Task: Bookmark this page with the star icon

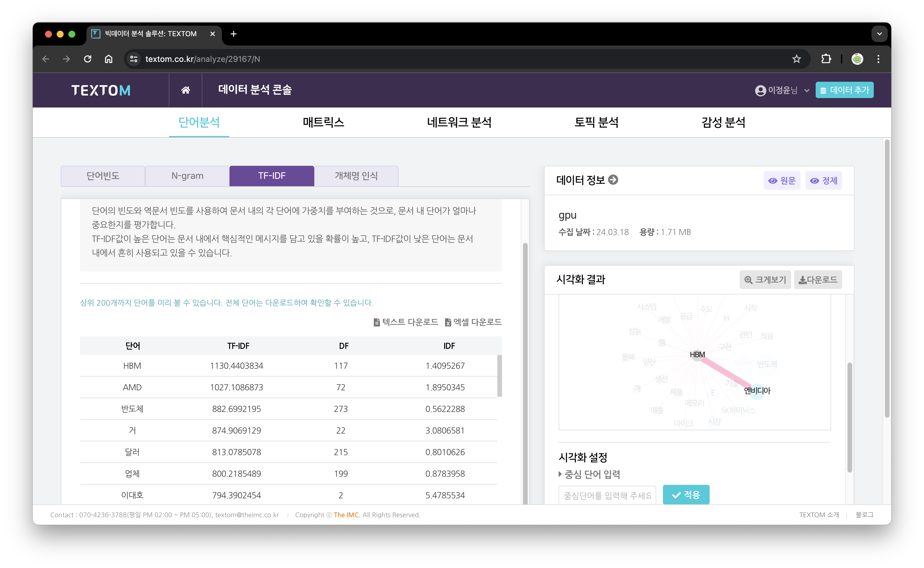Action: (x=796, y=59)
